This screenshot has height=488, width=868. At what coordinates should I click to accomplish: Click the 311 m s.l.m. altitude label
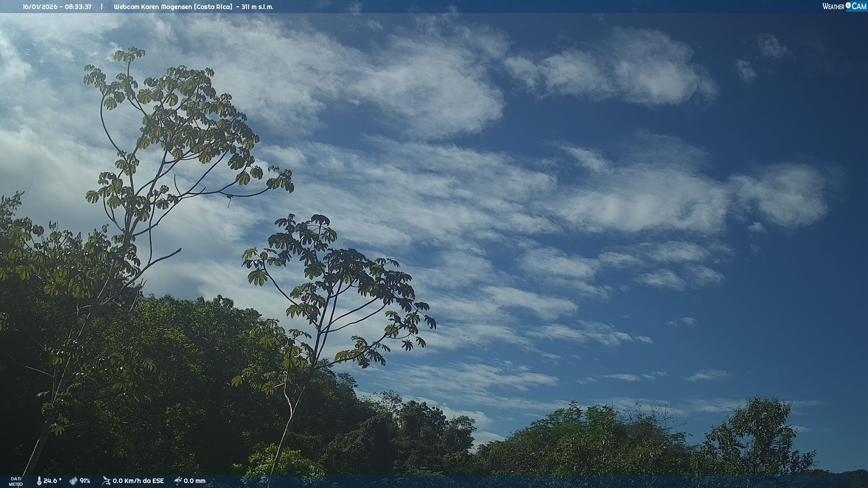click(257, 7)
